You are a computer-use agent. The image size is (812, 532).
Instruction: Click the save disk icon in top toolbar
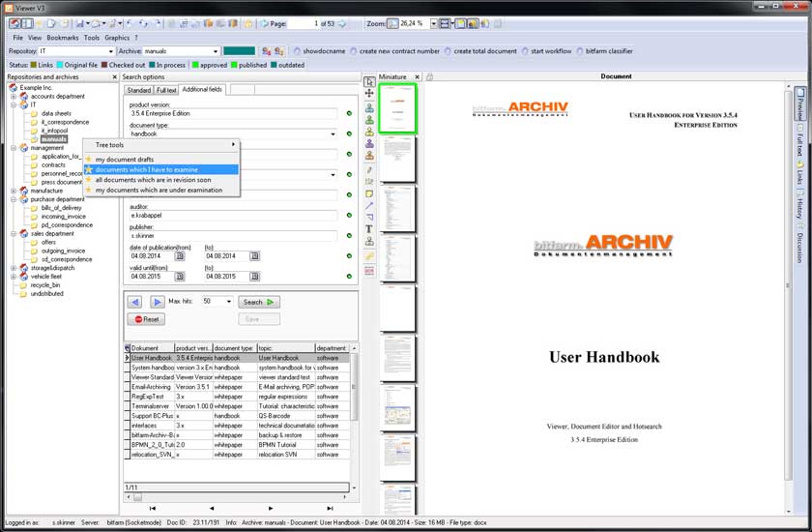(x=79, y=23)
